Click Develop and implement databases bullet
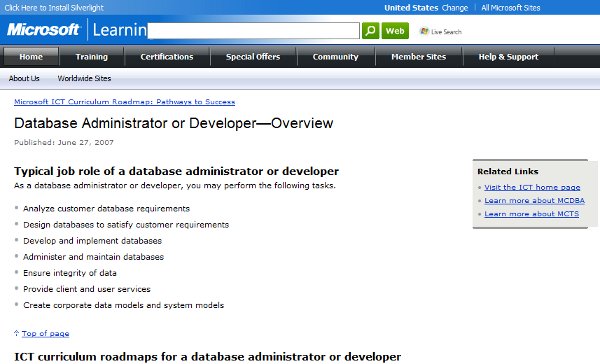 point(93,241)
